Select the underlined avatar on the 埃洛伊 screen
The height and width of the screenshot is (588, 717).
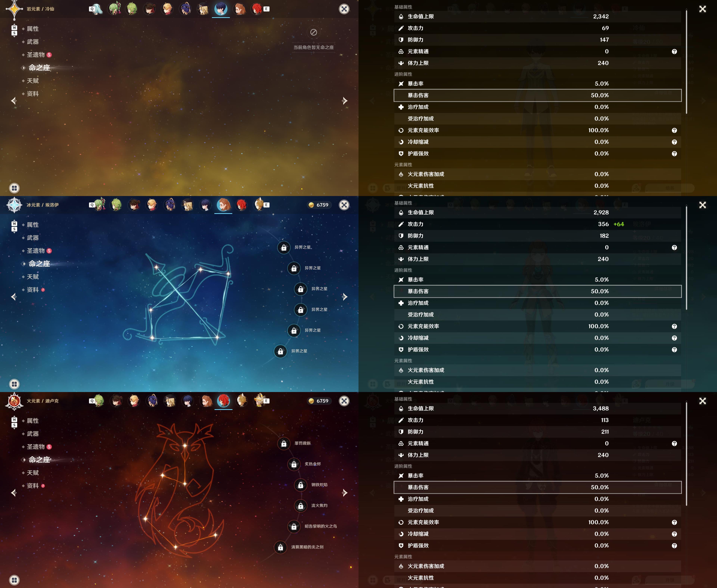pos(223,205)
